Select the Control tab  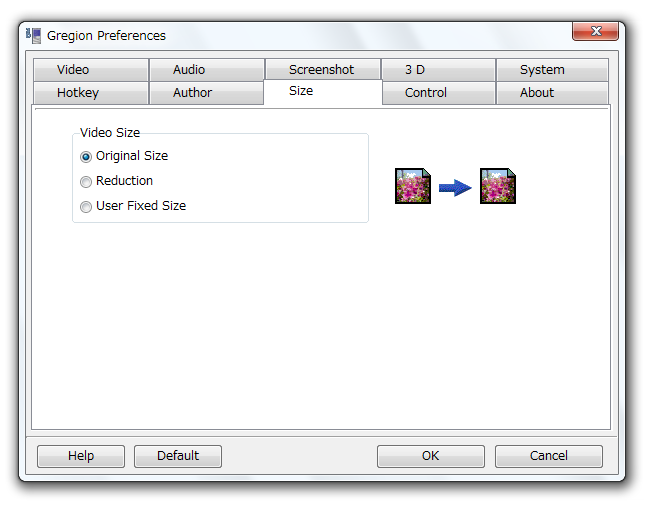(x=439, y=93)
